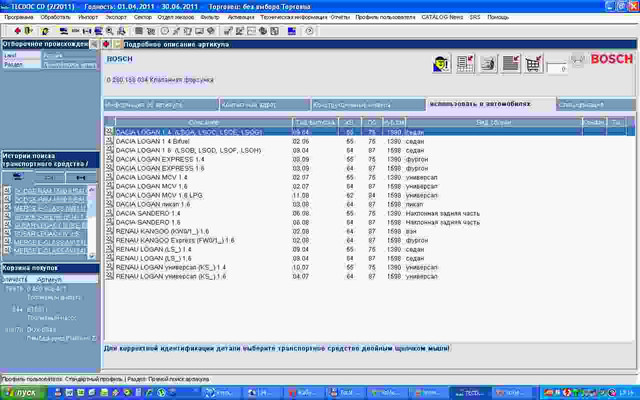Select row RENAU LOGAN (LS_) 1.4

pyautogui.click(x=369, y=249)
